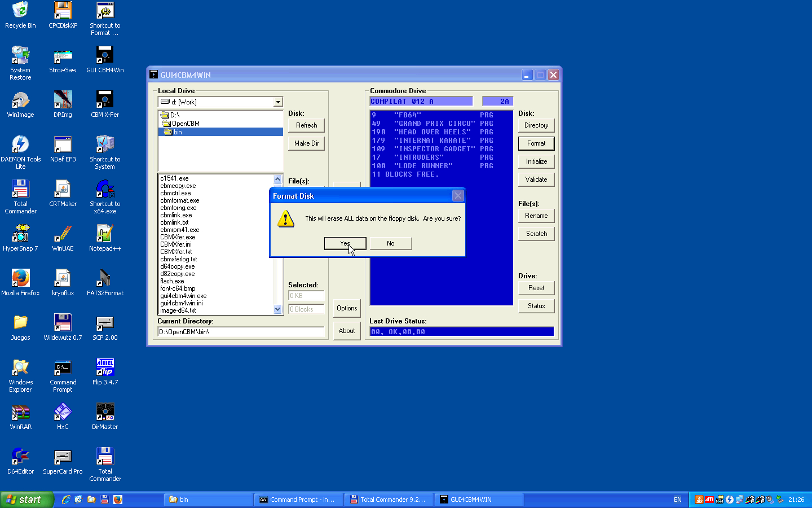Launch Firefox from quick launch bar
The width and height of the screenshot is (812, 508).
pyautogui.click(x=117, y=500)
